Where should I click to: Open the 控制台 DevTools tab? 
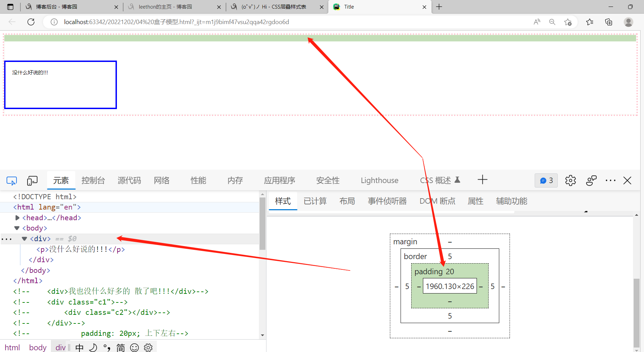tap(93, 181)
